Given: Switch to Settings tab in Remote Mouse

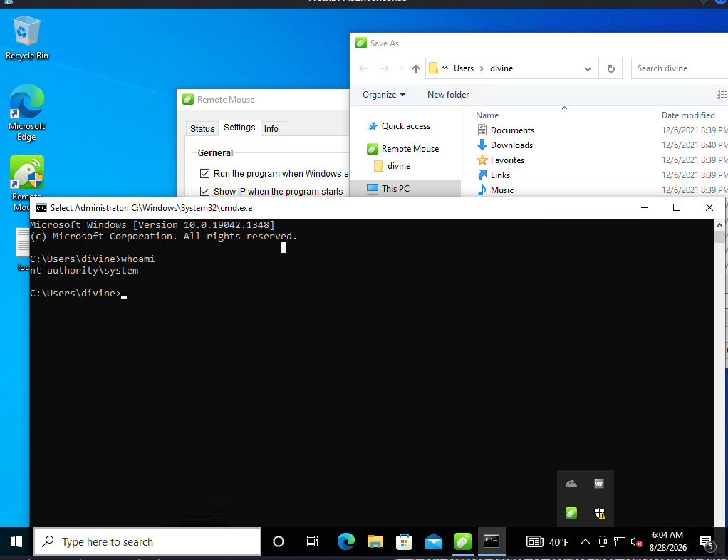Looking at the screenshot, I should pyautogui.click(x=239, y=128).
